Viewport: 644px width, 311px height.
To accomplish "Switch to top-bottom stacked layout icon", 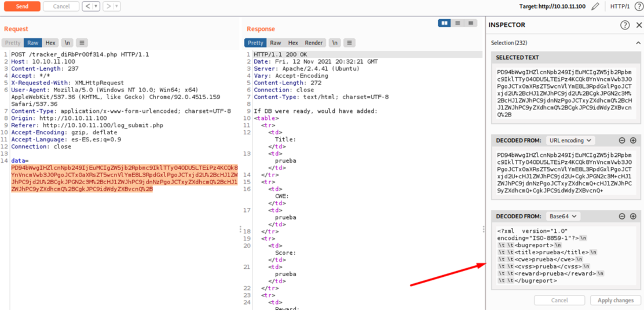I will point(458,23).
